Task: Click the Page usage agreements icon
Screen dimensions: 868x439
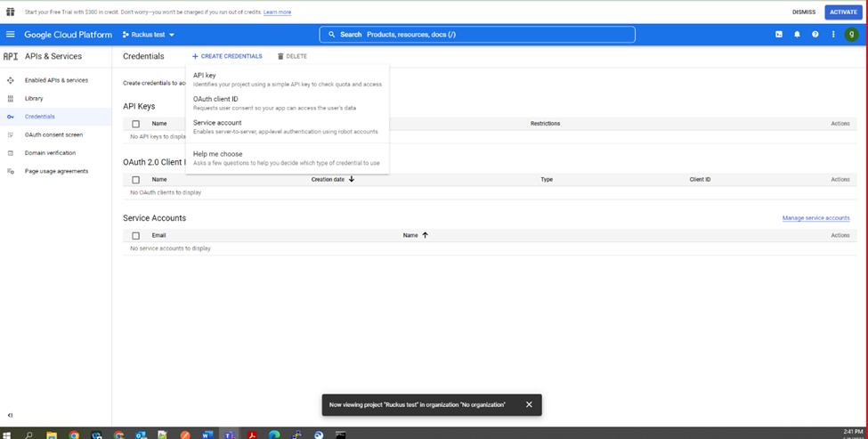Action: click(10, 171)
